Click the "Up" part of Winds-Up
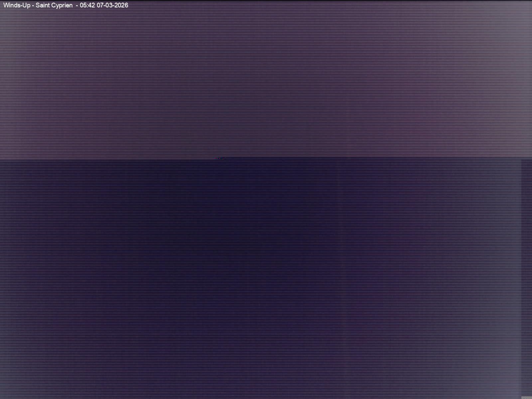 click(x=26, y=5)
